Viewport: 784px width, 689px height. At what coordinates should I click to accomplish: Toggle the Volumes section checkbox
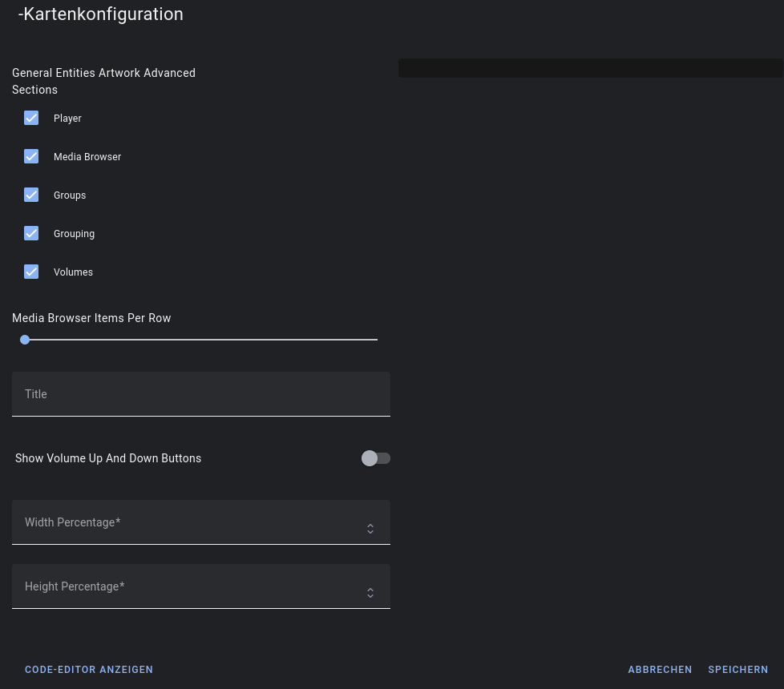(x=31, y=272)
